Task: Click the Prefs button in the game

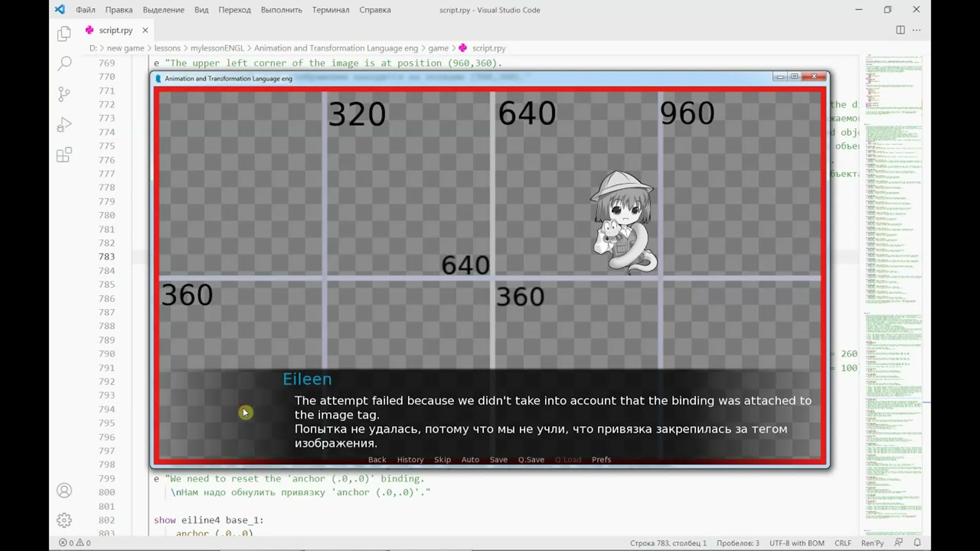Action: (x=601, y=459)
